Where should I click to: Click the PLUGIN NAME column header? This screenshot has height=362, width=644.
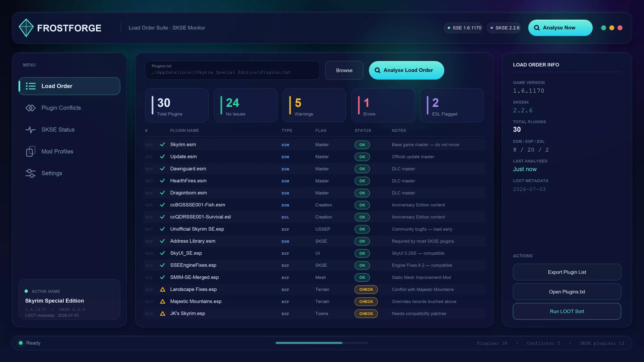click(184, 130)
